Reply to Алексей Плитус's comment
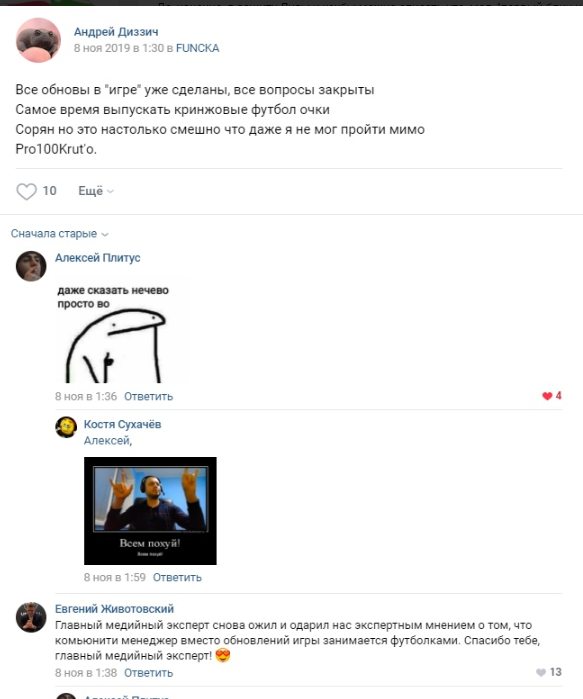 [148, 396]
